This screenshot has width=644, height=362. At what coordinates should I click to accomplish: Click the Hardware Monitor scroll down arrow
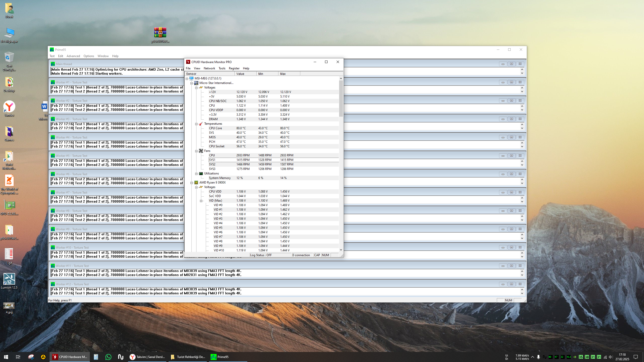[x=341, y=250]
